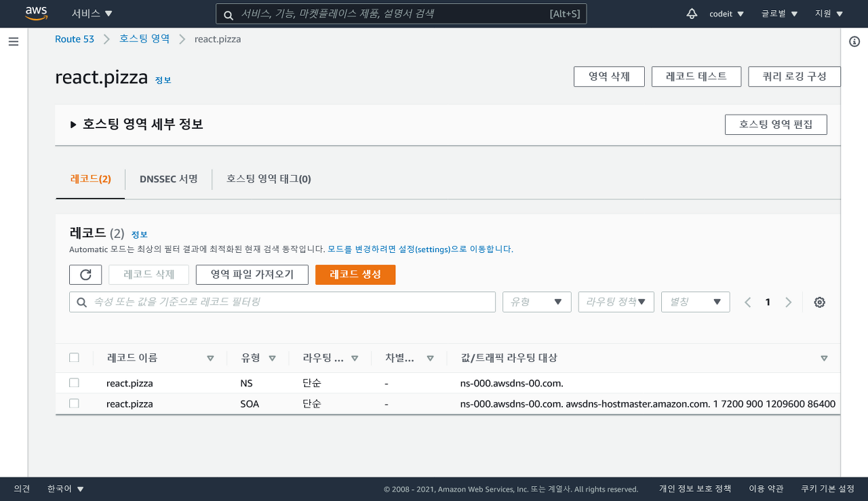Go to 호스팅 영역 breadcrumb link
Image resolution: width=868 pixels, height=501 pixels.
pyautogui.click(x=144, y=39)
